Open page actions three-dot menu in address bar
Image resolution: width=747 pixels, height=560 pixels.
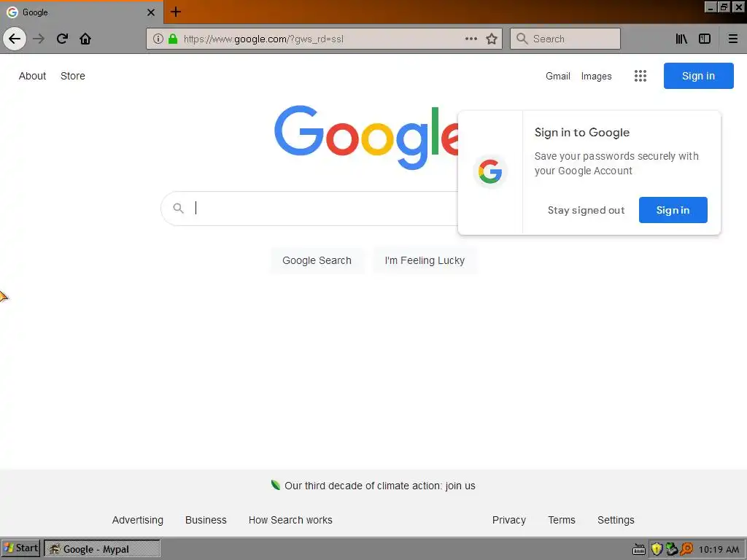(x=471, y=39)
